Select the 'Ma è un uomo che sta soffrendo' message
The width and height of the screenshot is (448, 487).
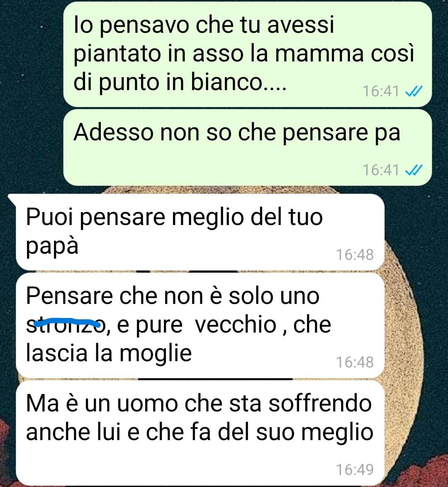[200, 433]
